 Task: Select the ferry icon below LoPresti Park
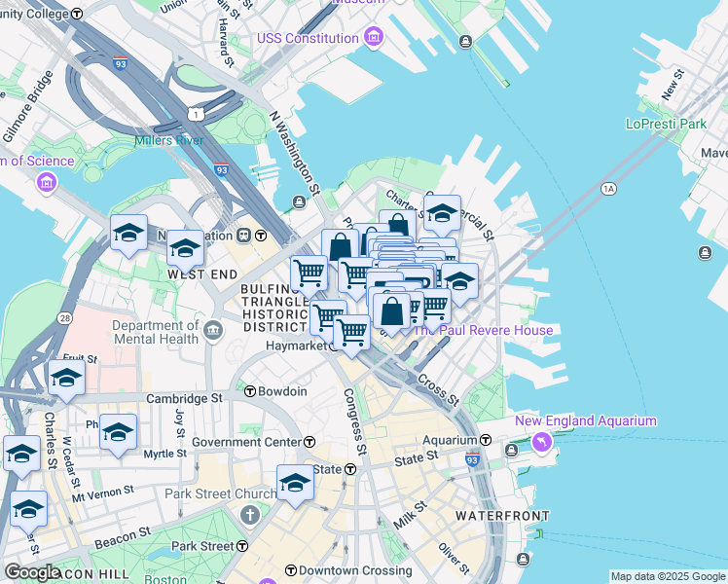[x=705, y=253]
